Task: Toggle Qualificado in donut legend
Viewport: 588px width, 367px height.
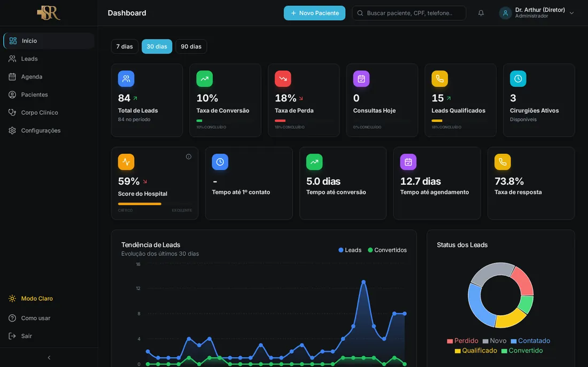Action: click(476, 350)
